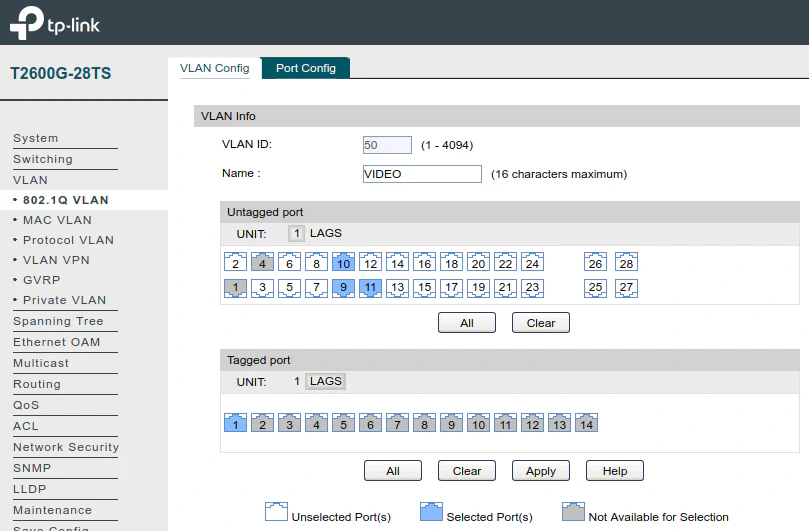The image size is (809, 531).
Task: Select untagged port 26 icon
Action: tap(595, 262)
